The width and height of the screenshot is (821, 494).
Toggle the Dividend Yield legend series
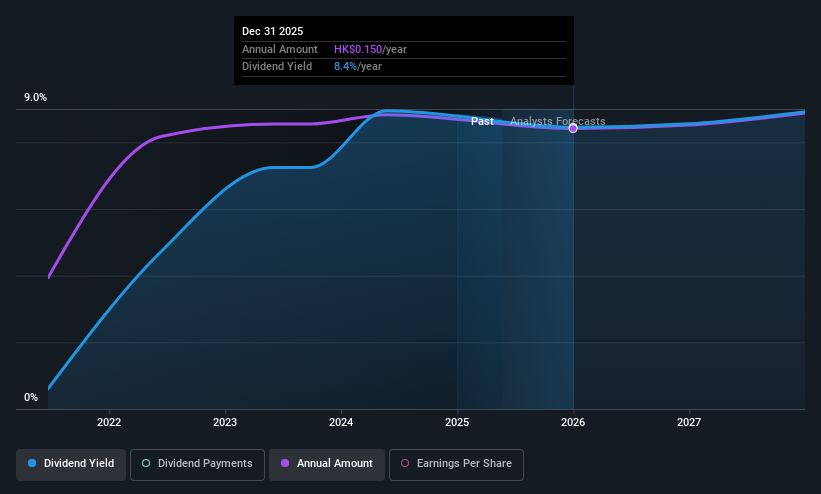pyautogui.click(x=71, y=465)
